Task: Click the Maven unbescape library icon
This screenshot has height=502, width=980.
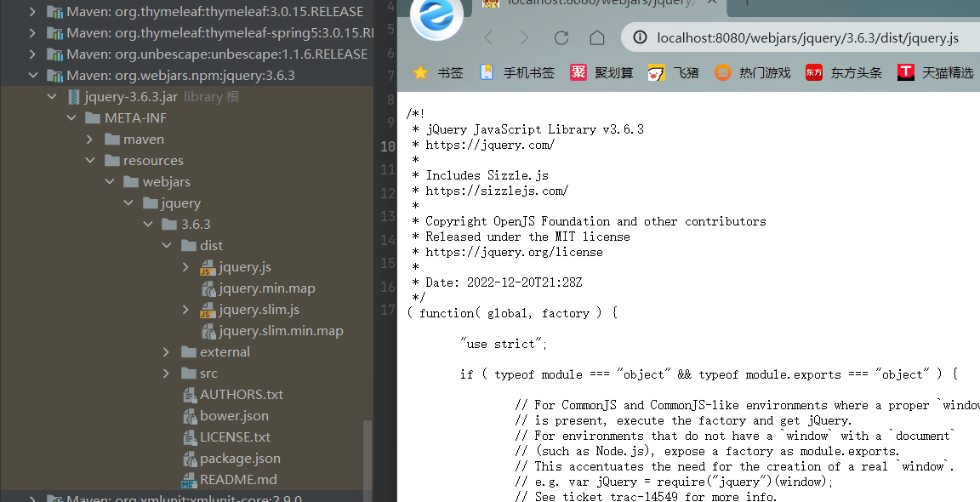Action: click(x=55, y=54)
